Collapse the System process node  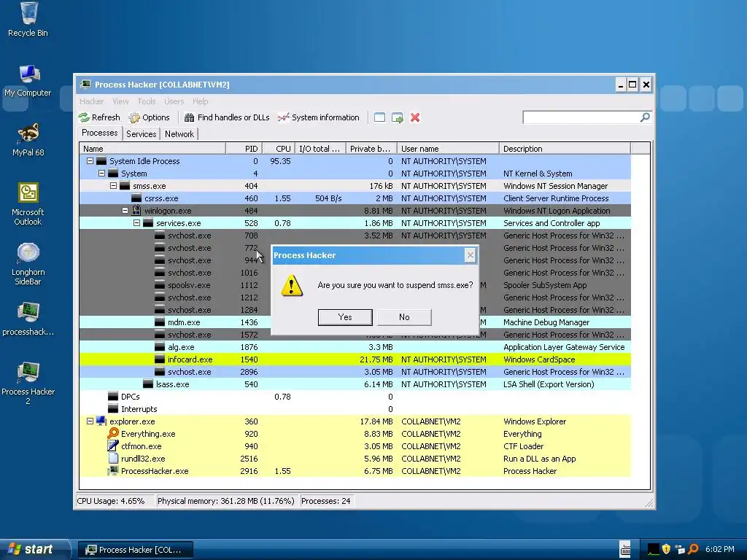(x=101, y=174)
